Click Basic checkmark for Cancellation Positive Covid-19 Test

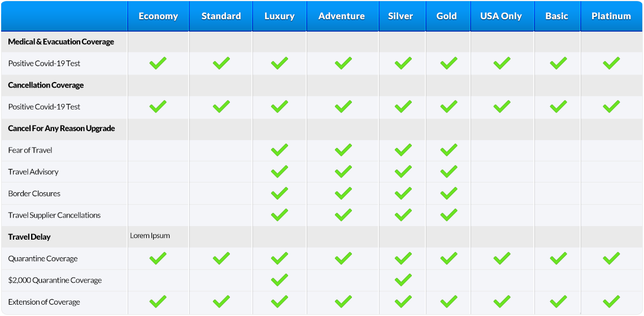click(x=558, y=106)
